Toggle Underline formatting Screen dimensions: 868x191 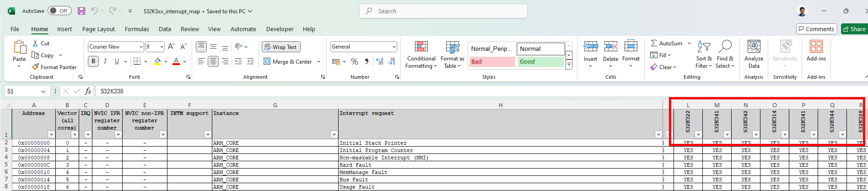click(117, 61)
